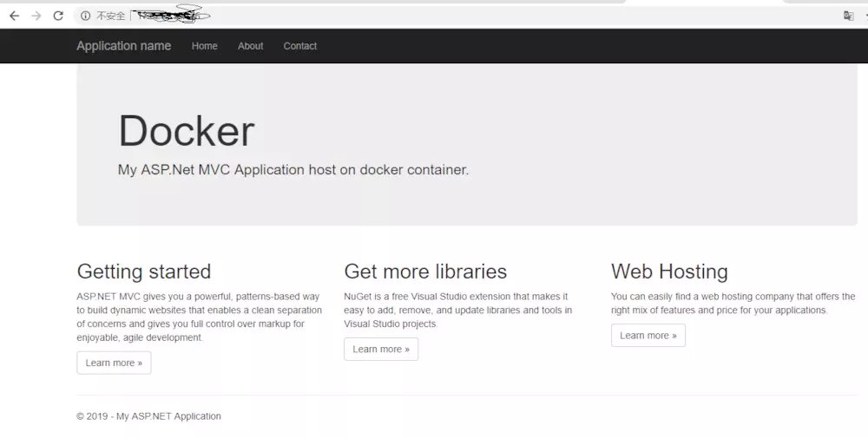868x438 pixels.
Task: Reload the page with the refresh icon
Action: [58, 16]
